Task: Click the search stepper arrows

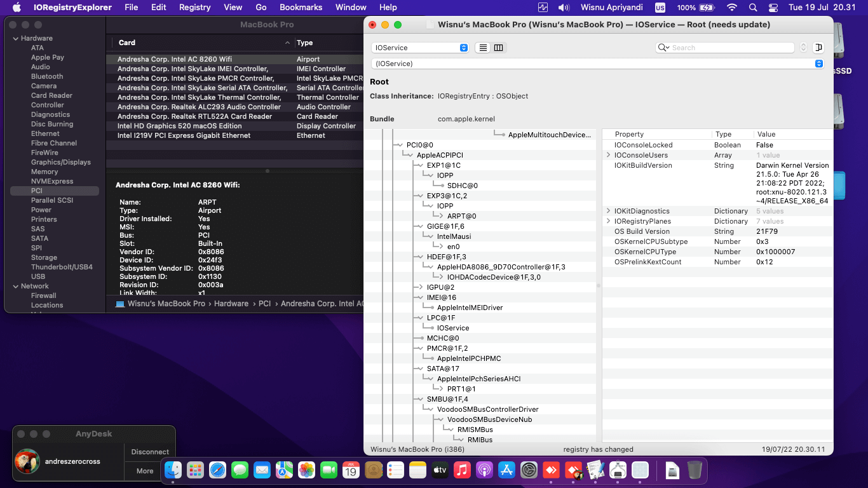Action: (803, 48)
